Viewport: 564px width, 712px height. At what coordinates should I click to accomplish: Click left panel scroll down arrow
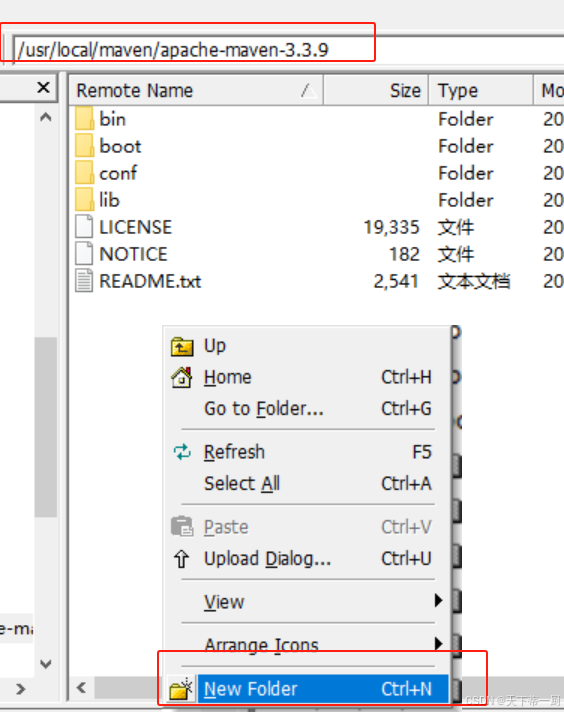(x=45, y=664)
